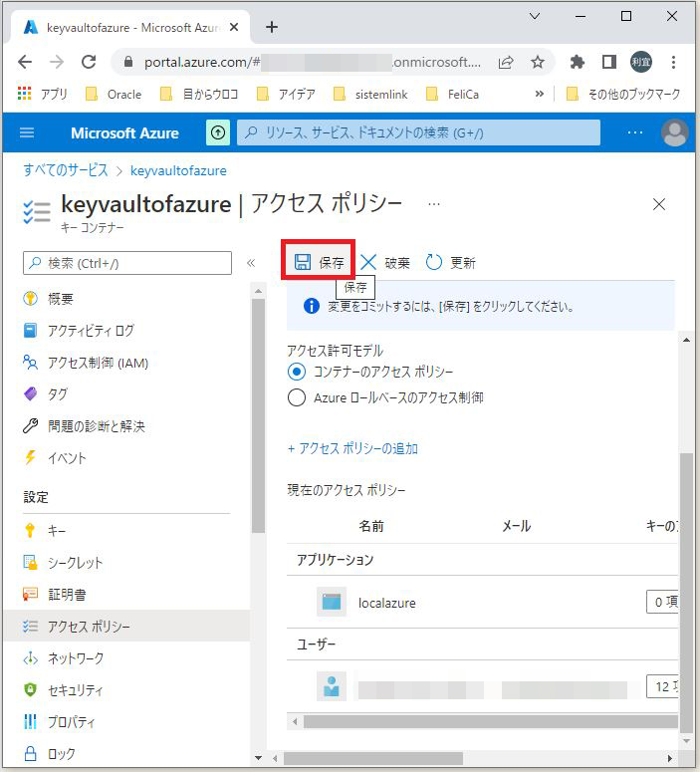The width and height of the screenshot is (700, 772).
Task: Click the key icon next to キー
Action: pyautogui.click(x=30, y=530)
